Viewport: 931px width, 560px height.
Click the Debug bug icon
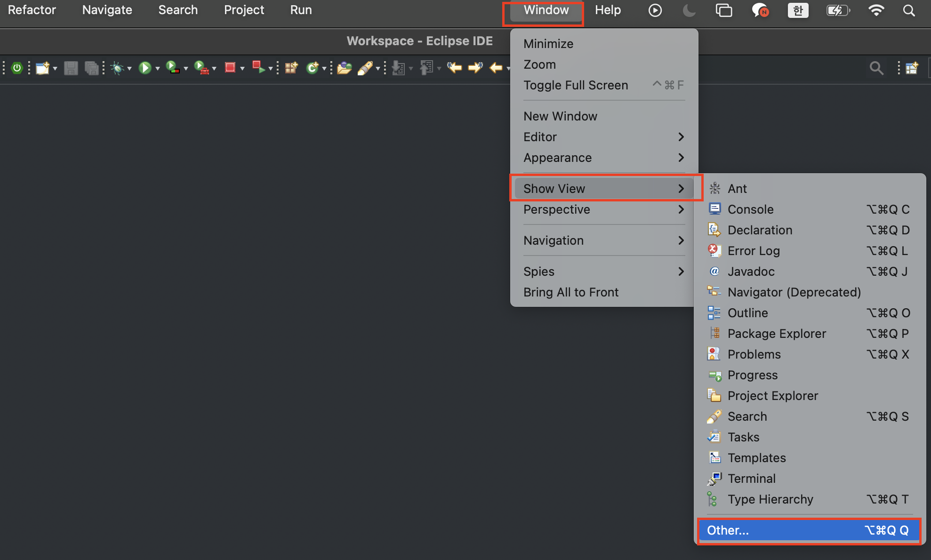(x=117, y=68)
